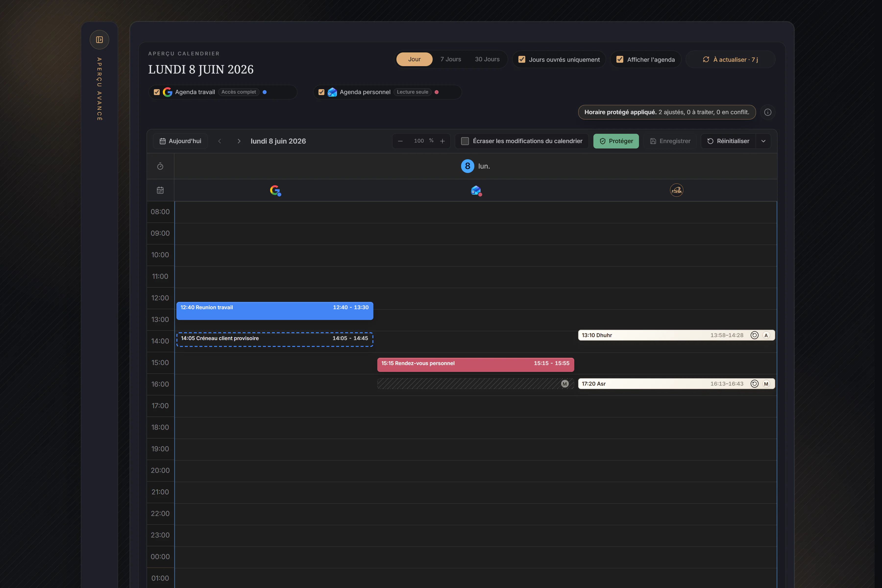Click the Réinitialiser button
This screenshot has width=882, height=588.
tap(728, 141)
